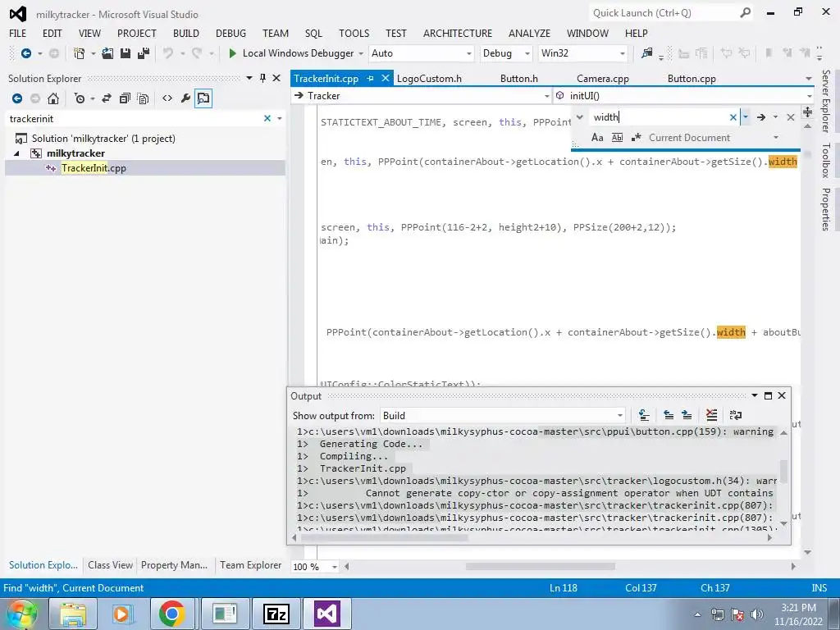Start Local Windows Debugger with green arrow

[232, 53]
